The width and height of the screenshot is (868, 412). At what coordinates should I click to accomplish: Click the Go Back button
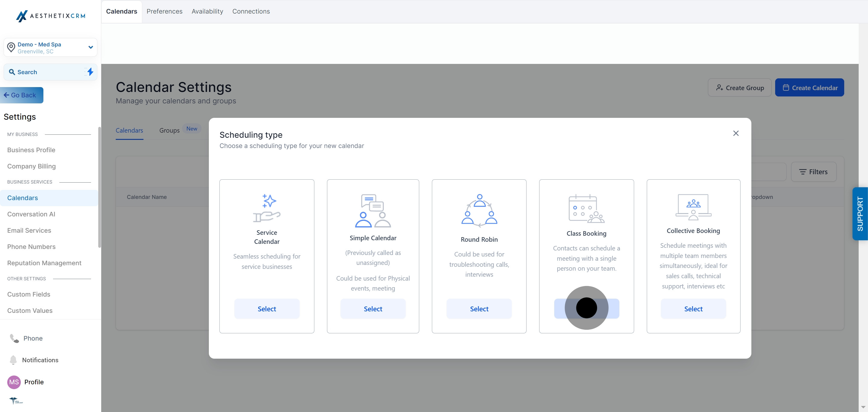(x=21, y=95)
